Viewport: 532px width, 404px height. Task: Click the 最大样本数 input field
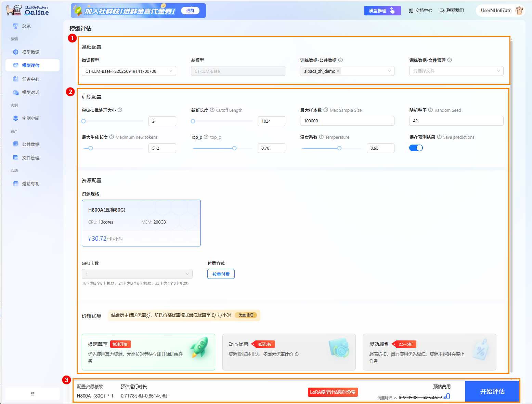(x=347, y=121)
